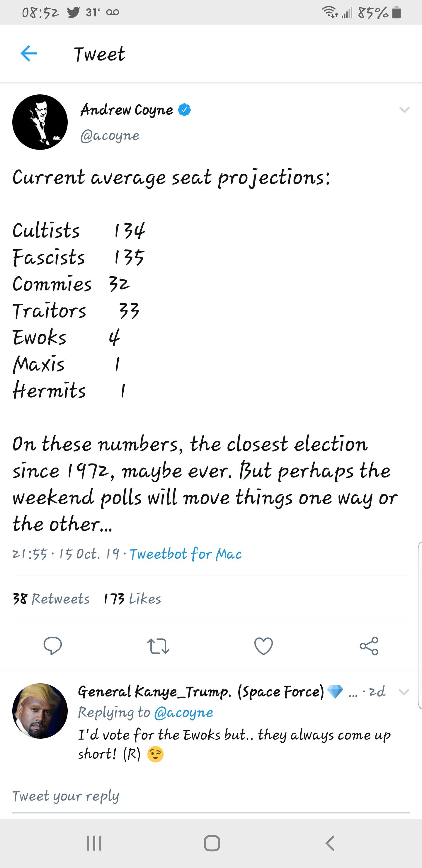Open Andrew Coyne's profile picture
Viewport: 422px width, 868px height.
40,122
